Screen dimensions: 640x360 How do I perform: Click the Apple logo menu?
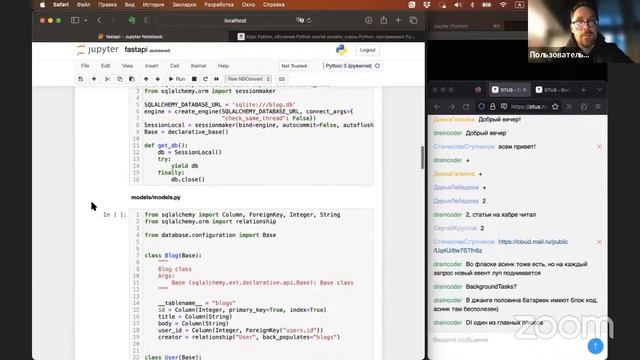[42, 5]
